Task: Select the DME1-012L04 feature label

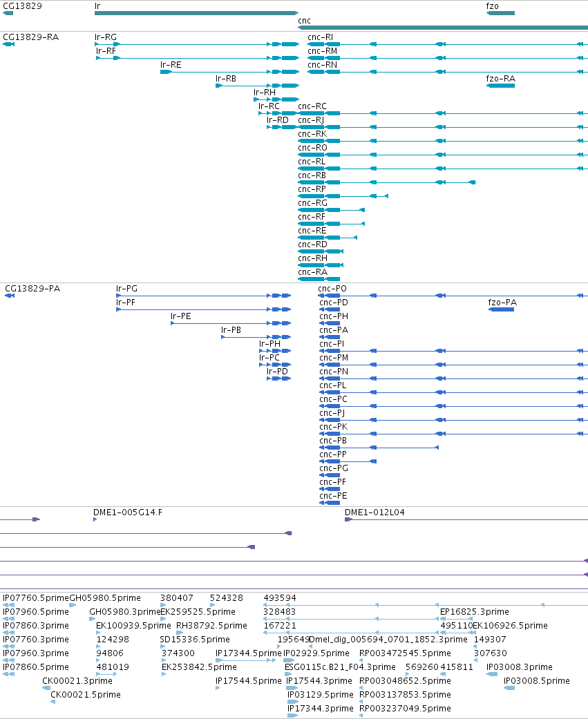Action: (374, 512)
